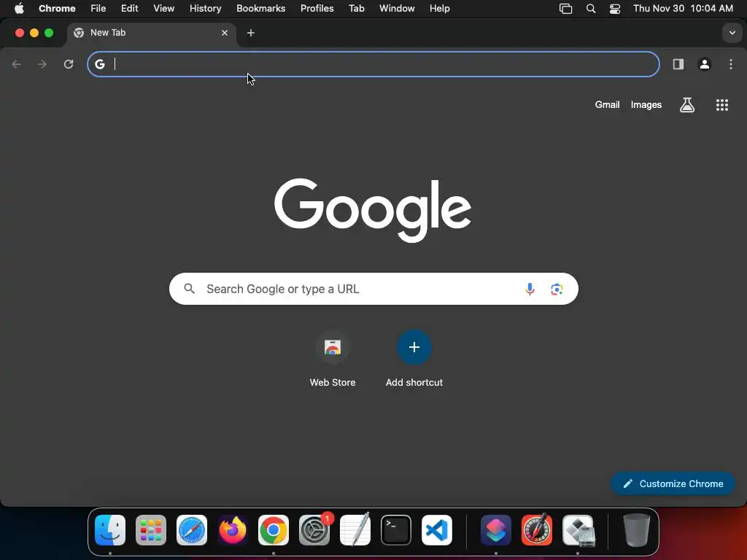Viewport: 747px width, 560px height.
Task: Open Terminal from the Dock
Action: [396, 530]
